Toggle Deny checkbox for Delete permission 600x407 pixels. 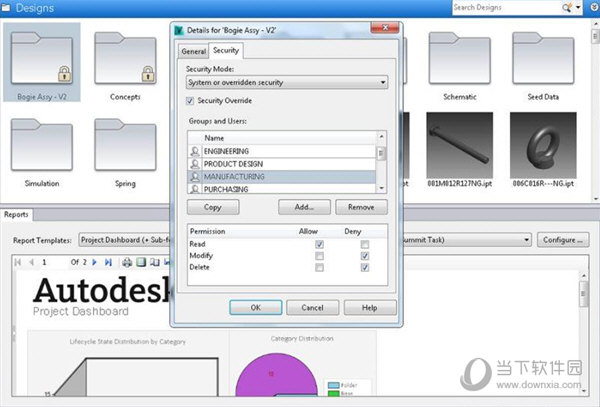[365, 267]
